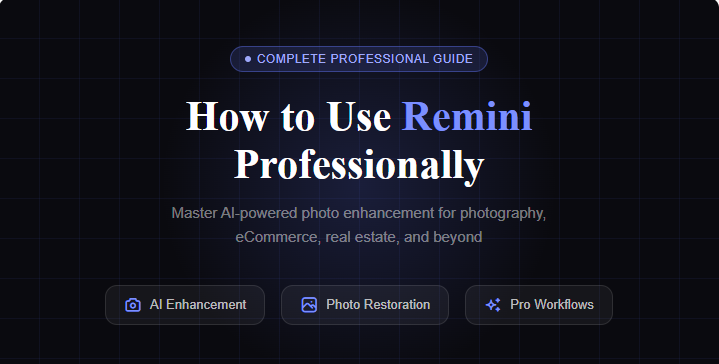Click the subtitle line eCommerce, real estate, and beyond
The height and width of the screenshot is (364, 719).
click(x=359, y=237)
